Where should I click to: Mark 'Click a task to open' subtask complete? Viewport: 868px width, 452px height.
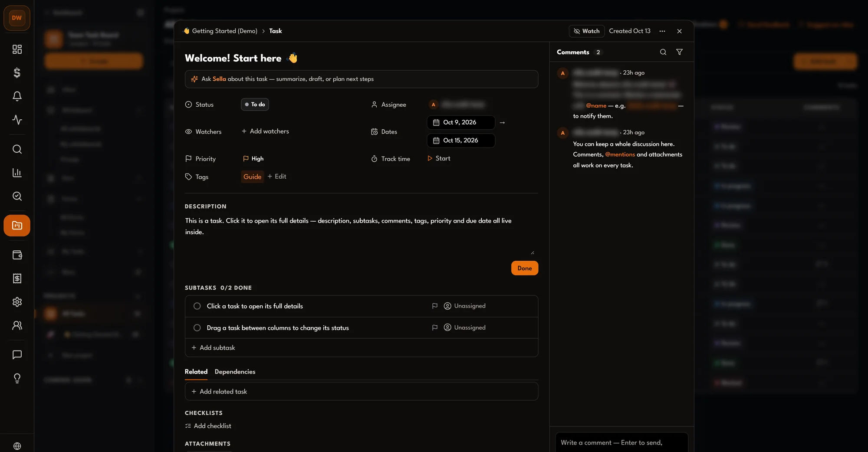click(x=197, y=306)
